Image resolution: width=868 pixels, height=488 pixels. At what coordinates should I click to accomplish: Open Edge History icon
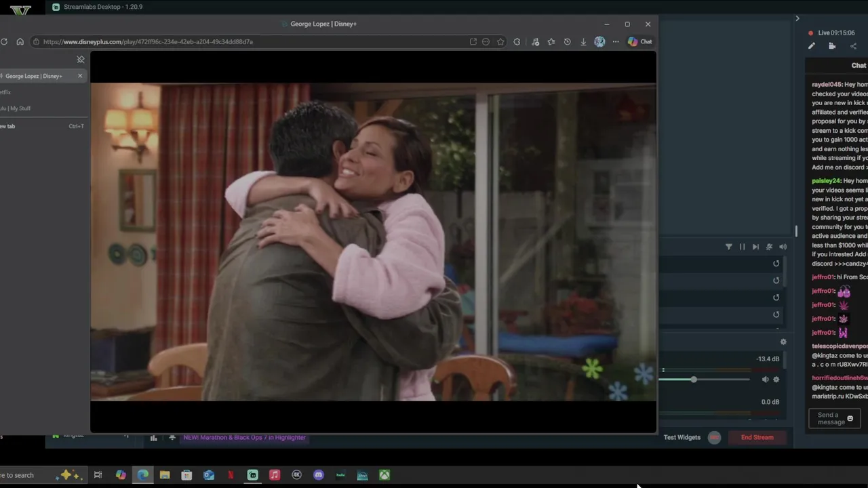[567, 41]
